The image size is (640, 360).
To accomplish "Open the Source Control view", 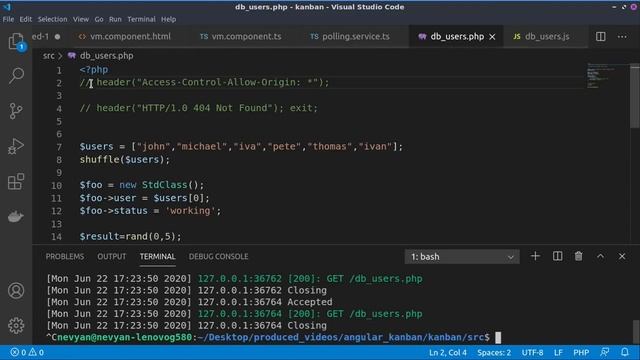I will pos(16,111).
